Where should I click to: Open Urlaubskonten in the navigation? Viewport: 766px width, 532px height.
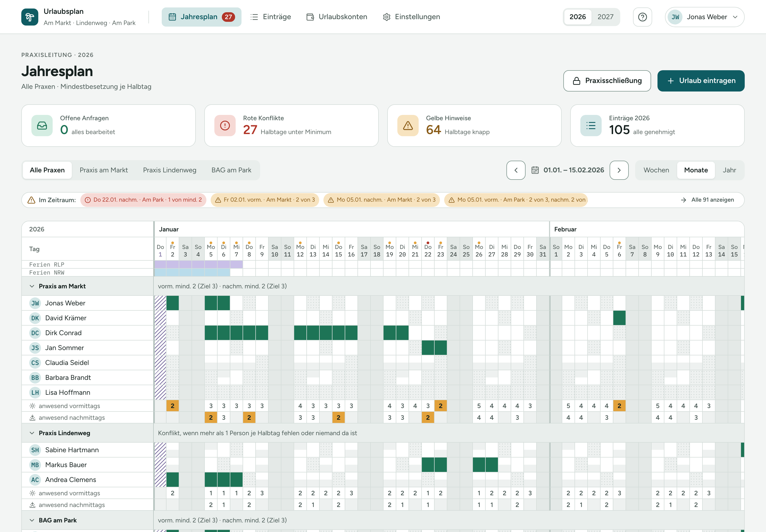tap(337, 17)
